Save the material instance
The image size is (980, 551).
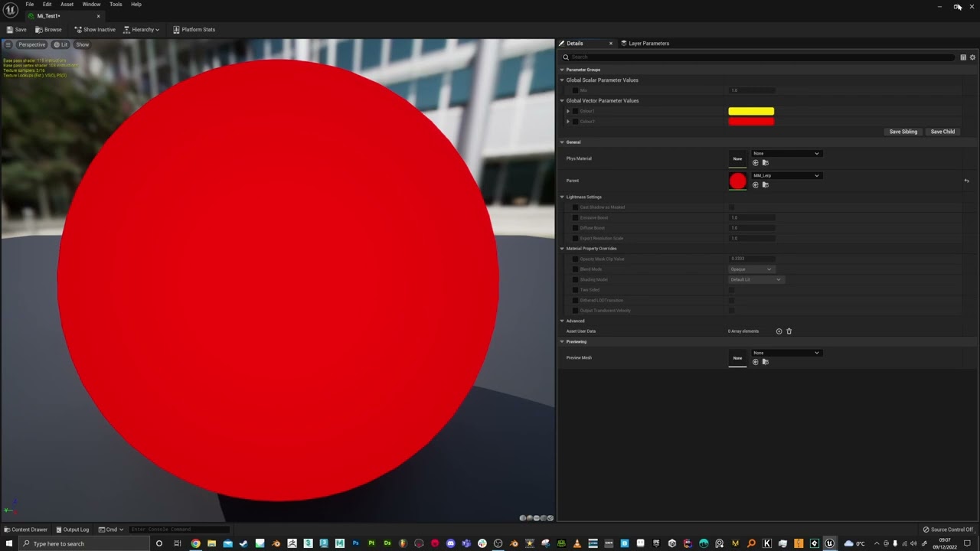16,29
